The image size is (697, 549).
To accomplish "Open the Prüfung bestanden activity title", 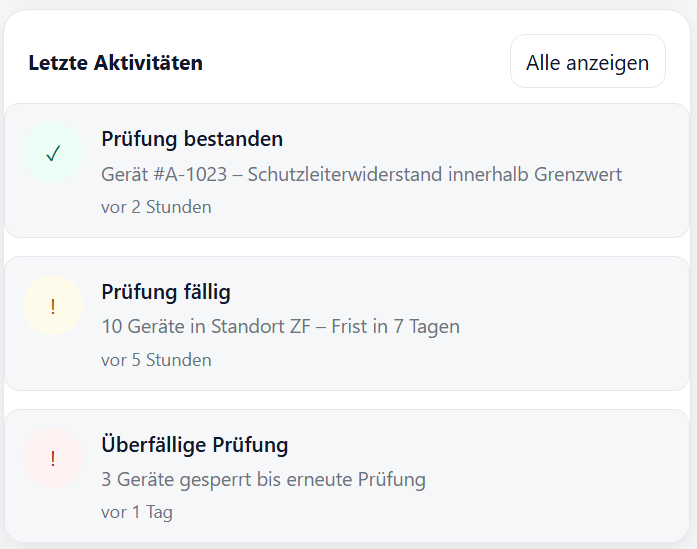I will tap(192, 139).
